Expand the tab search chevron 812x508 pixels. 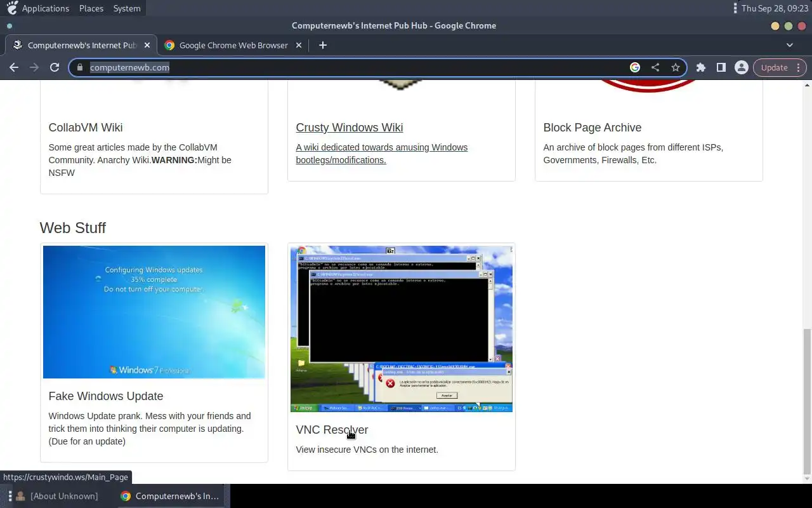[x=790, y=45]
